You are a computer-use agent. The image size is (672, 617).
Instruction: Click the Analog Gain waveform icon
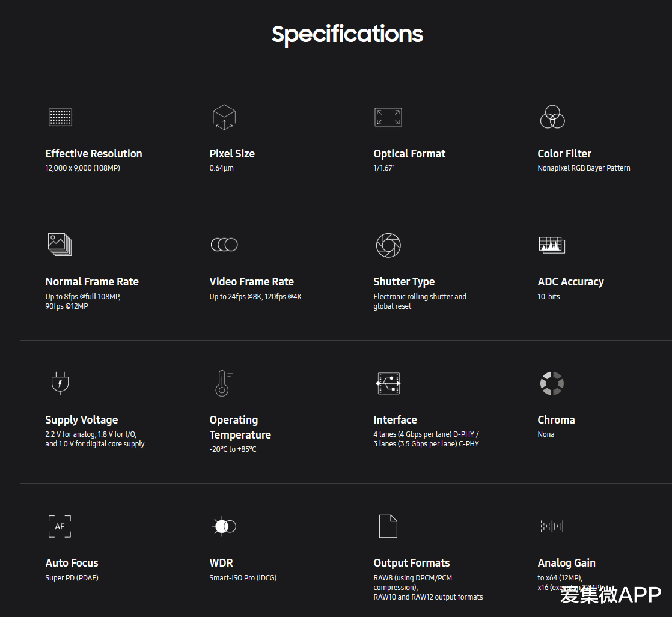(x=552, y=526)
